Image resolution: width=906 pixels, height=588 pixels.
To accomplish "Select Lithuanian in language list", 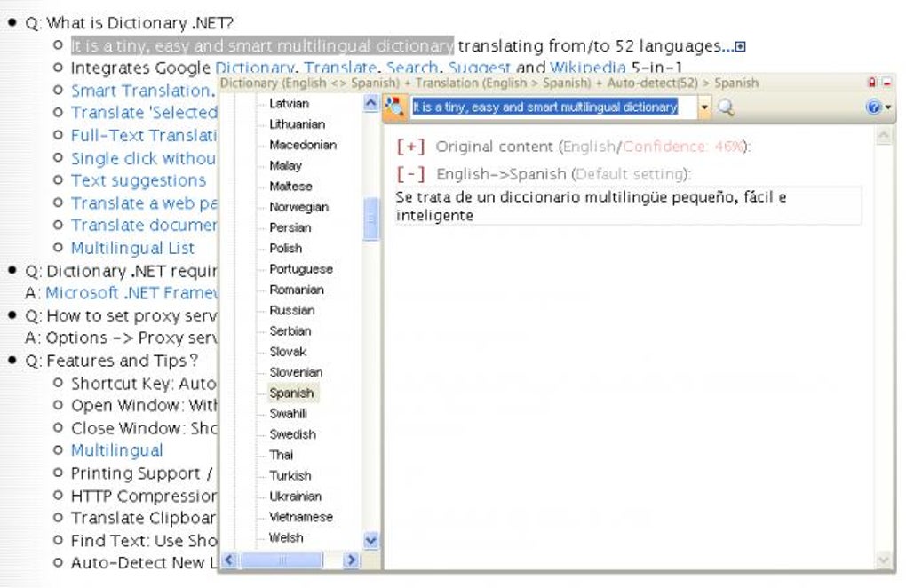I will 297,124.
